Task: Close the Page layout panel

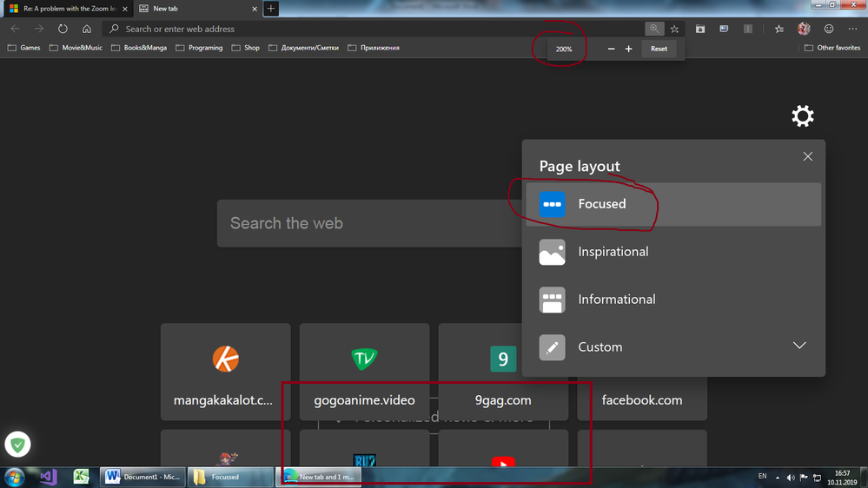Action: [x=808, y=156]
